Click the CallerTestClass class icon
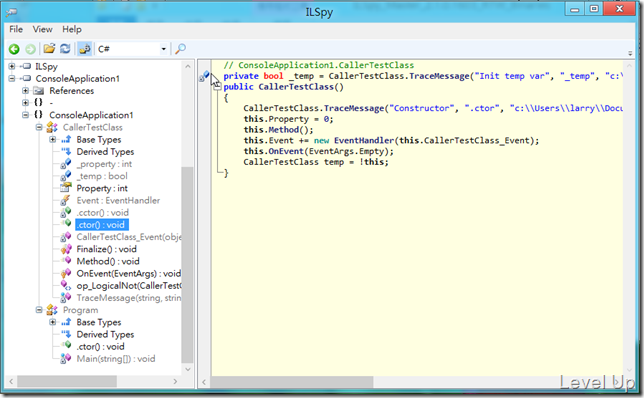Image resolution: width=644 pixels, height=398 pixels. click(52, 127)
